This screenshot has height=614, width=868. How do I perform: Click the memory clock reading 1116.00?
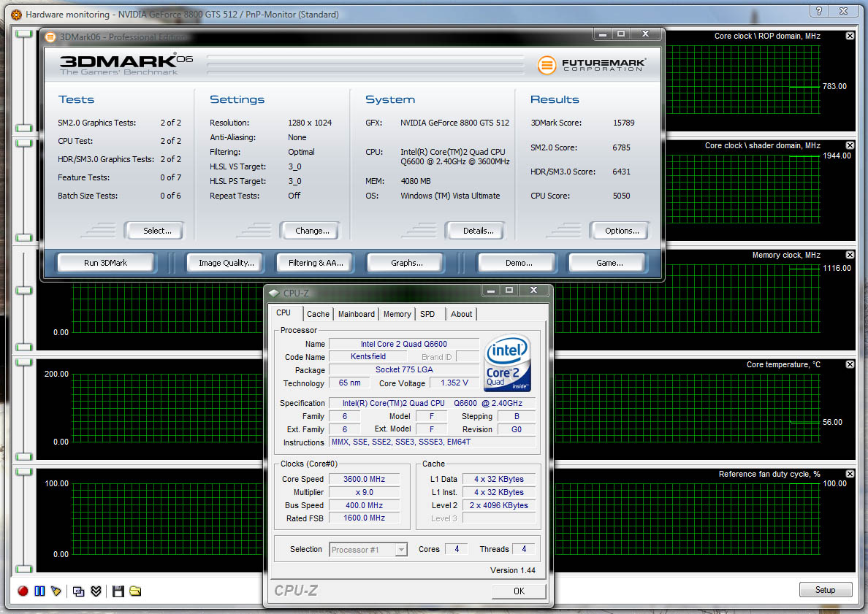[837, 268]
